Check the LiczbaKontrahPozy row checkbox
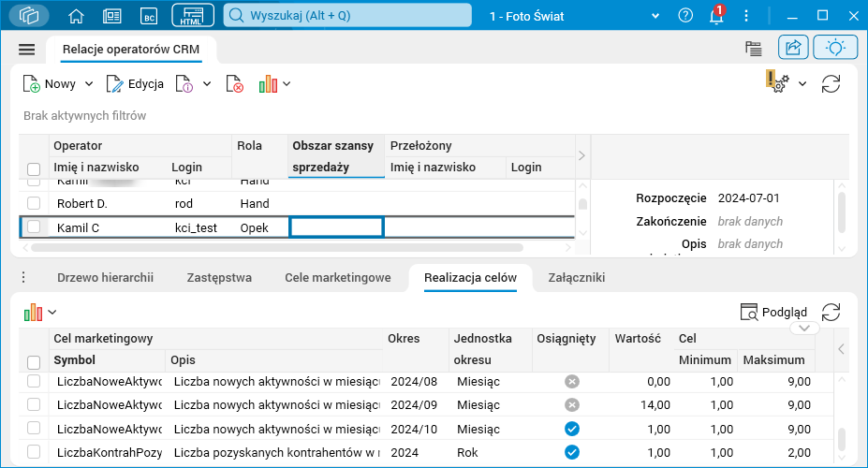Viewport: 868px width, 468px height. click(34, 452)
